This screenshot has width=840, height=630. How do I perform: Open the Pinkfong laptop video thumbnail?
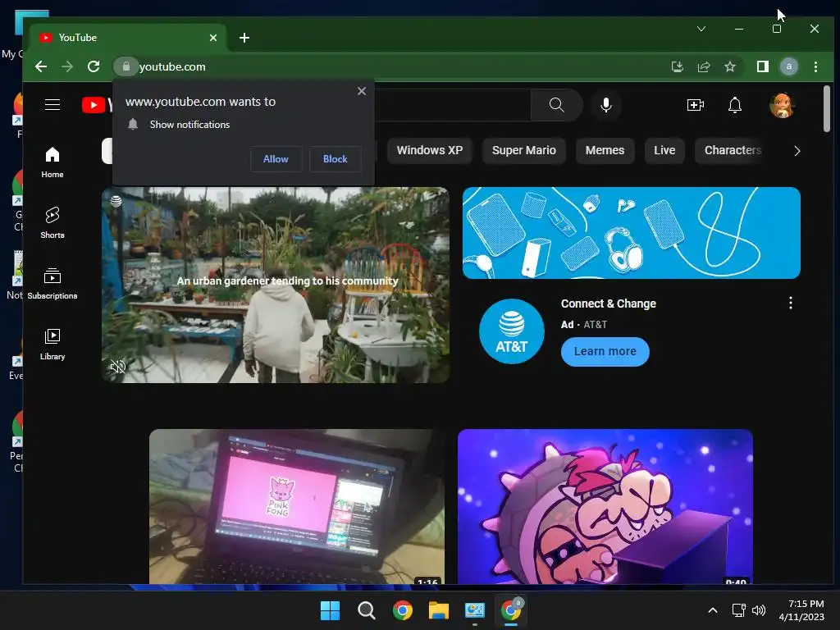[x=297, y=506]
